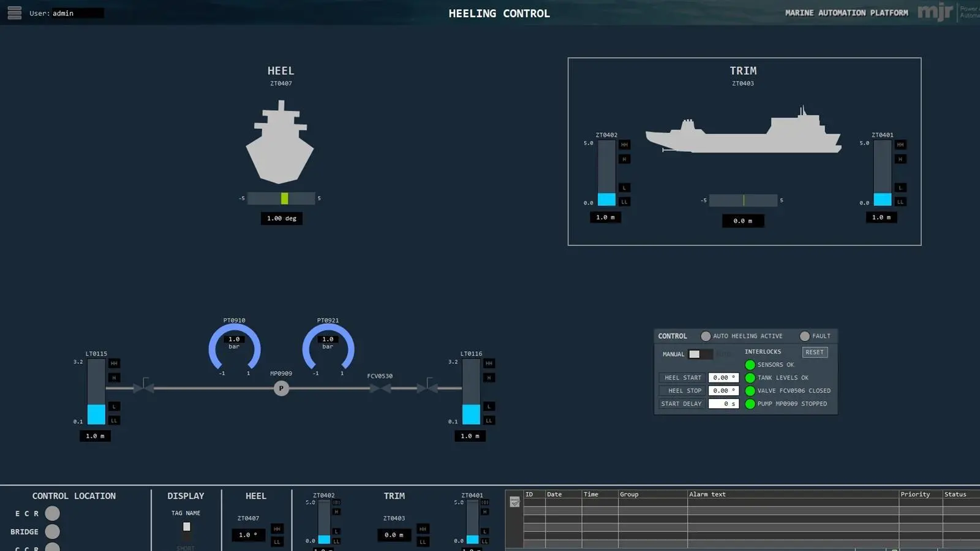Select BRIDGE control location

pos(53,531)
